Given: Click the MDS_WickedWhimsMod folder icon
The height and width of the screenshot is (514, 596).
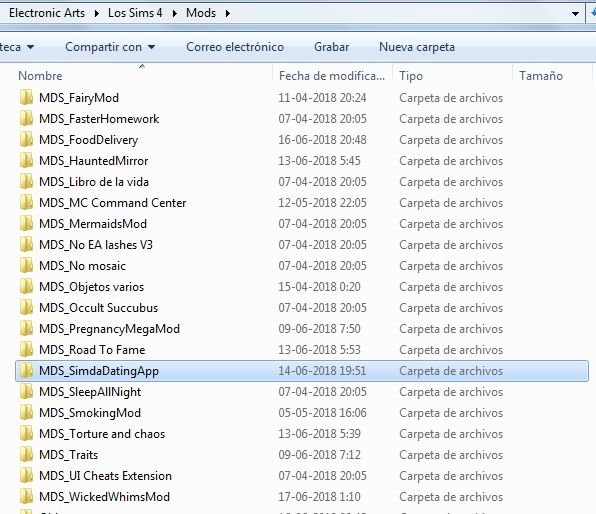Looking at the screenshot, I should [26, 497].
